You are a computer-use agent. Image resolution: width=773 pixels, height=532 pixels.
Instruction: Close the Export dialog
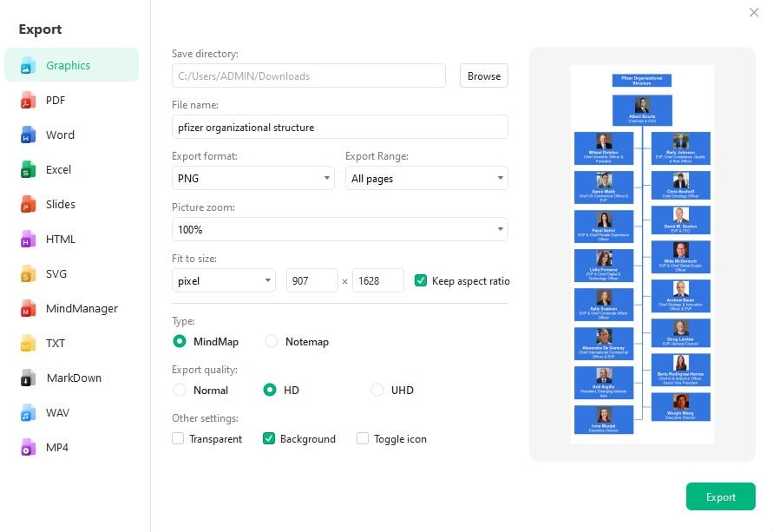[x=754, y=12]
